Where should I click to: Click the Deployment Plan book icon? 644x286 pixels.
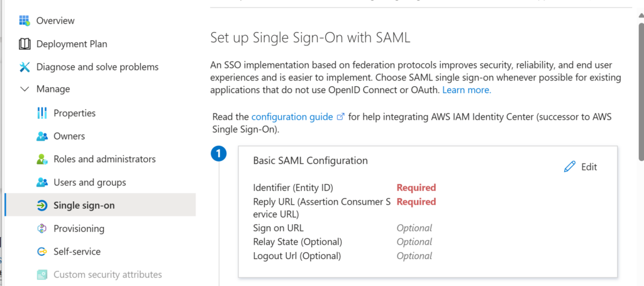[25, 44]
